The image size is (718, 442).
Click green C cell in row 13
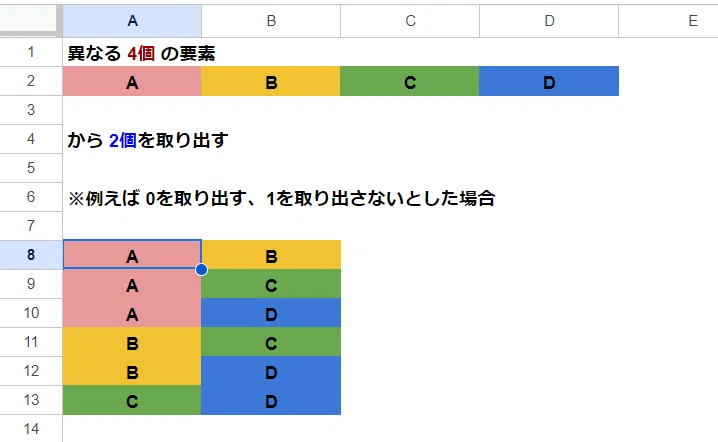click(132, 400)
